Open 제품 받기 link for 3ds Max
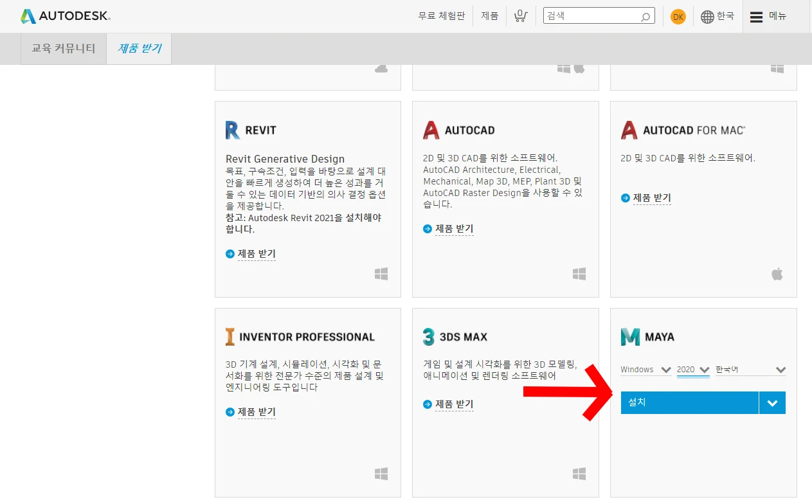The width and height of the screenshot is (812, 504). (x=455, y=404)
